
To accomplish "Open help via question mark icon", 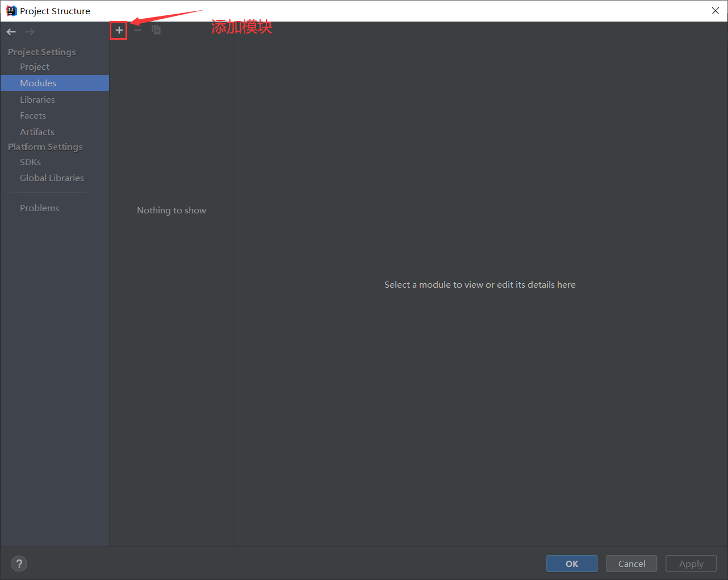I will click(x=19, y=564).
